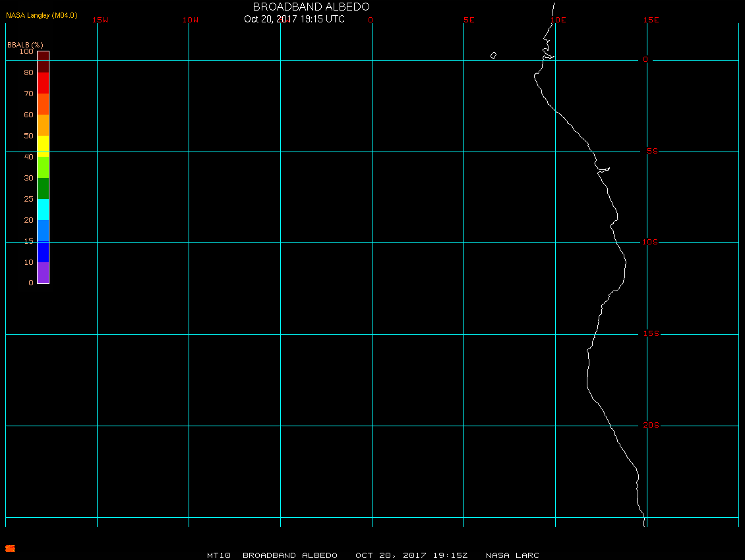
Task: Click the '20' colorbar value
Action: (x=29, y=220)
